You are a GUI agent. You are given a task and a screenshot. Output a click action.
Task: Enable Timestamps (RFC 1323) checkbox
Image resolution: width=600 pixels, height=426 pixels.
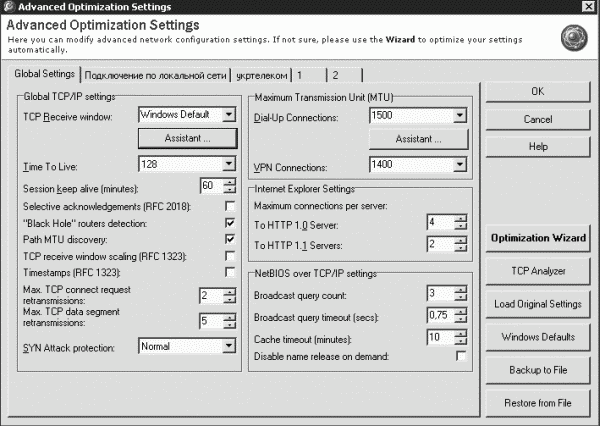(230, 273)
